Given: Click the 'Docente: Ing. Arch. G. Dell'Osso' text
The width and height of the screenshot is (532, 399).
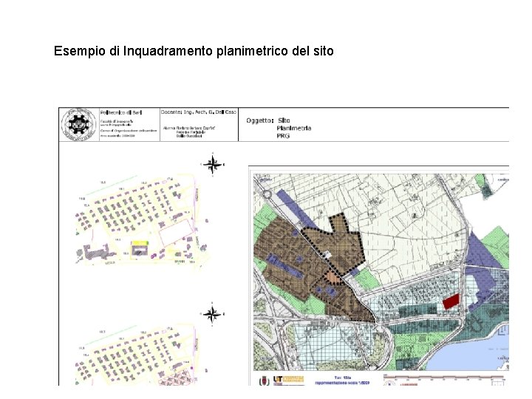Looking at the screenshot, I should coord(199,112).
